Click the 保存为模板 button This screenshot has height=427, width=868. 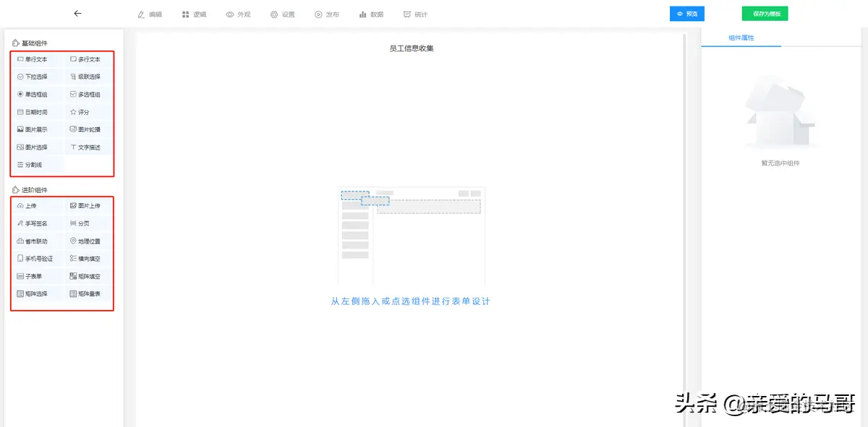[764, 13]
